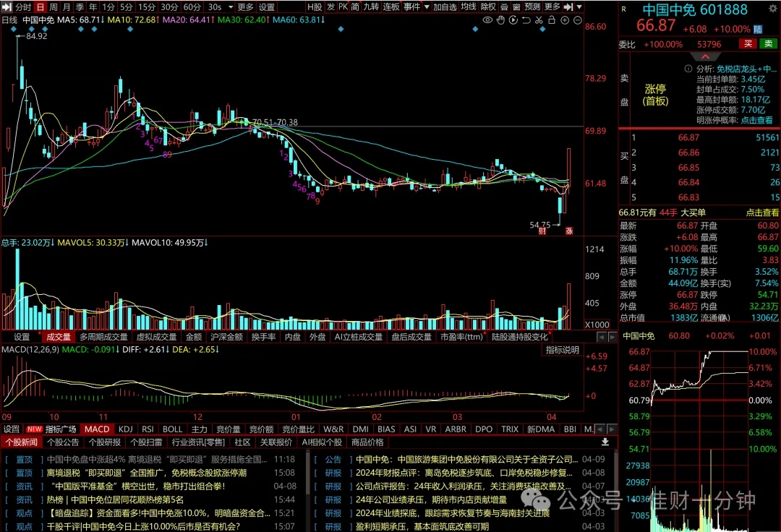Toggle the 简 simplified mode
The height and width of the screenshot is (532, 781).
[x=355, y=7]
